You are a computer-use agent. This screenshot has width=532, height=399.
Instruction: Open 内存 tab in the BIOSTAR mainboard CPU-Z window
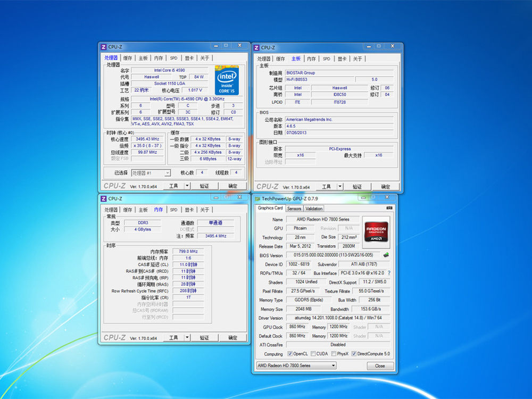pos(311,59)
